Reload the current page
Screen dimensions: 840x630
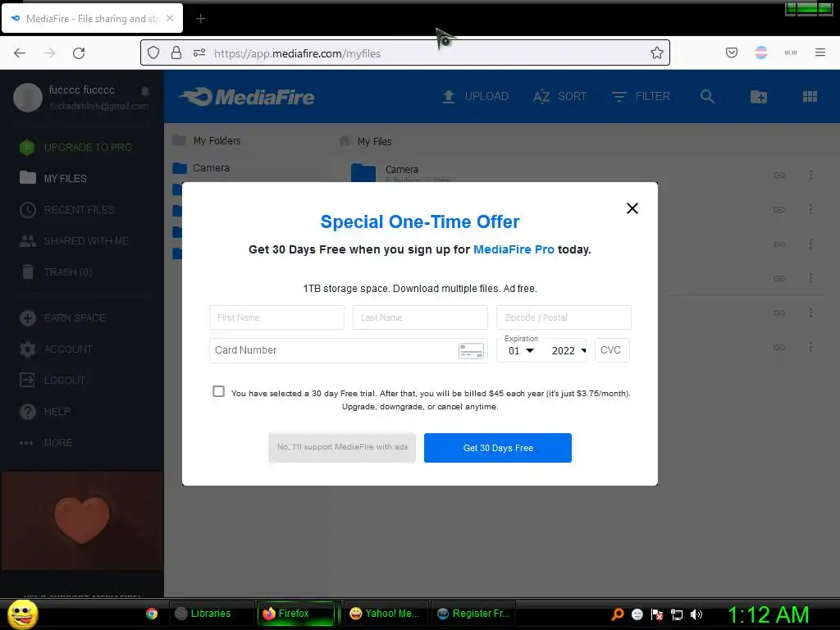pyautogui.click(x=79, y=53)
